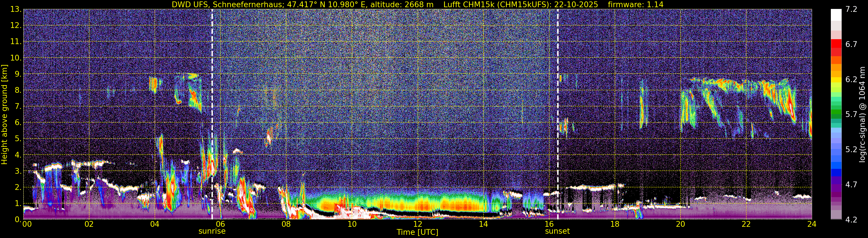
Task: Click the height axis label 8
Action: pos(18,90)
